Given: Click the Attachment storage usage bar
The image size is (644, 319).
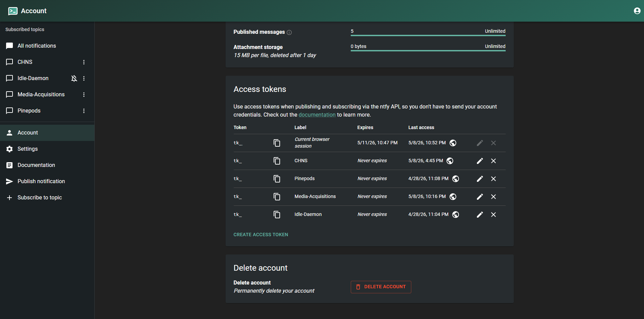Looking at the screenshot, I should point(428,51).
